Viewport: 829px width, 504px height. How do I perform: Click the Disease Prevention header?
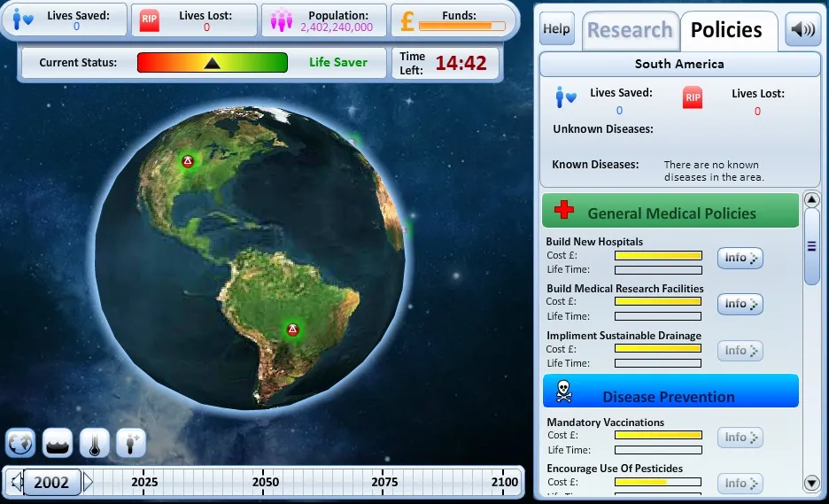coord(670,392)
